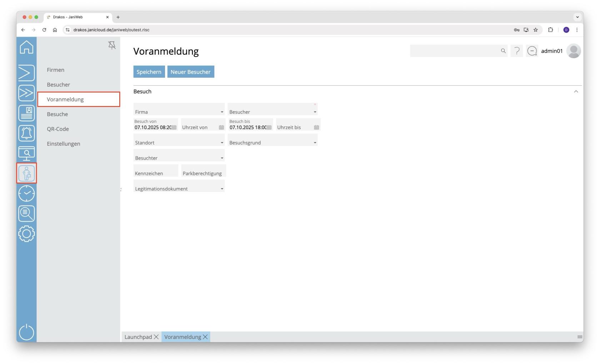Click the Neuer Besucher button
Screen dimensions: 600x364
pos(190,72)
